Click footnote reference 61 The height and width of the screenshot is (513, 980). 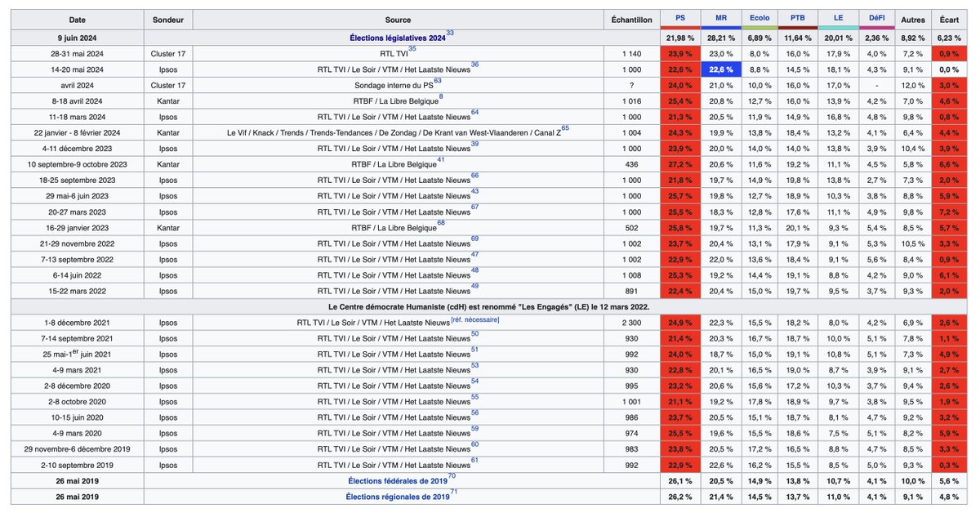(x=475, y=461)
